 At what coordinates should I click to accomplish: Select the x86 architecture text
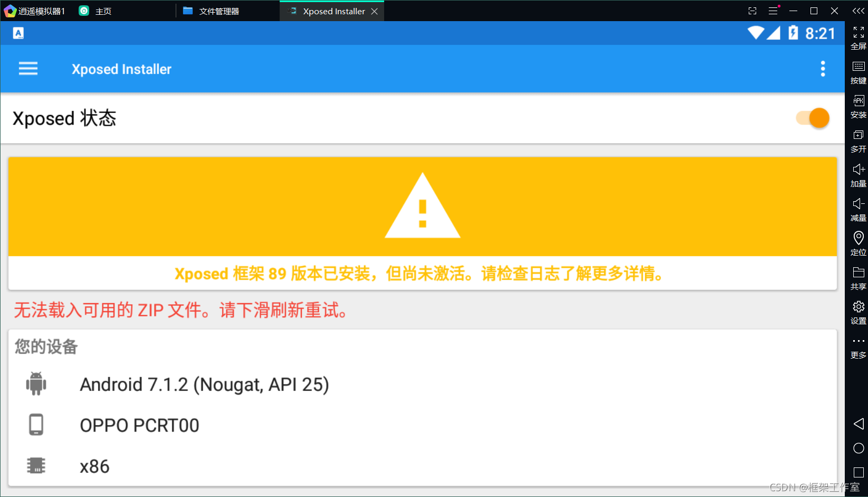(94, 466)
